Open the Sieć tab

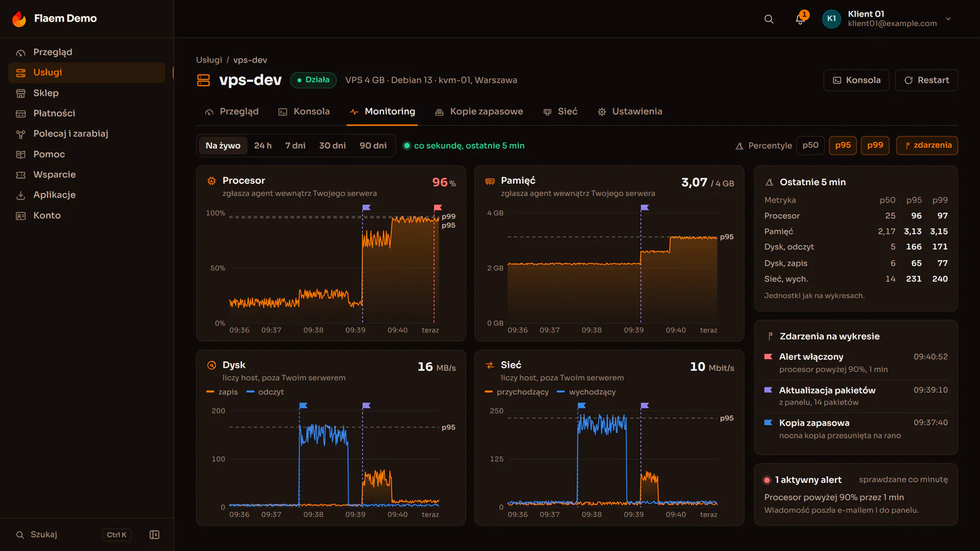point(560,111)
